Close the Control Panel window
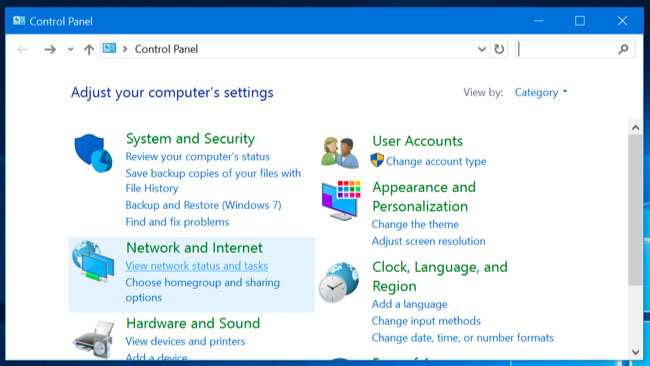This screenshot has height=366, width=650. 622,21
